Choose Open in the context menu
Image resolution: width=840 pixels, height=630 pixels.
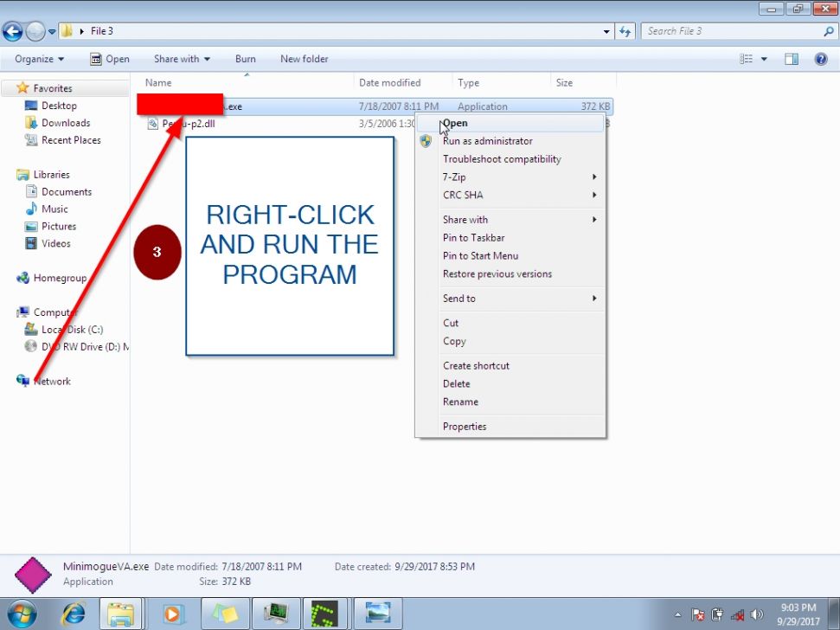click(510, 123)
